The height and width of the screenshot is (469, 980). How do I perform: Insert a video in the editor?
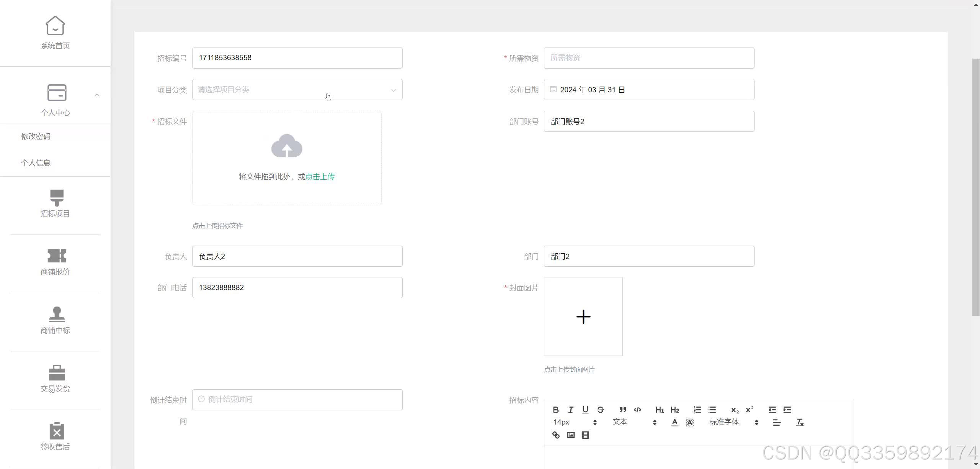(x=585, y=435)
